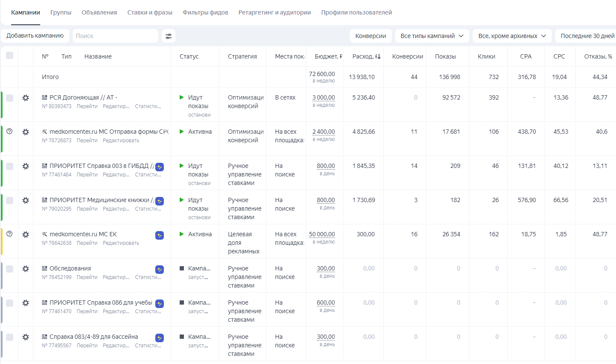Open Последние 30 дней date range
Image resolution: width=616 pixels, height=364 pixels.
pos(587,36)
